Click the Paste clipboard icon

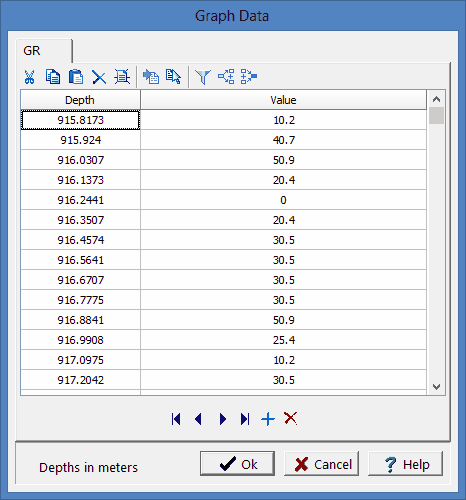pos(76,77)
